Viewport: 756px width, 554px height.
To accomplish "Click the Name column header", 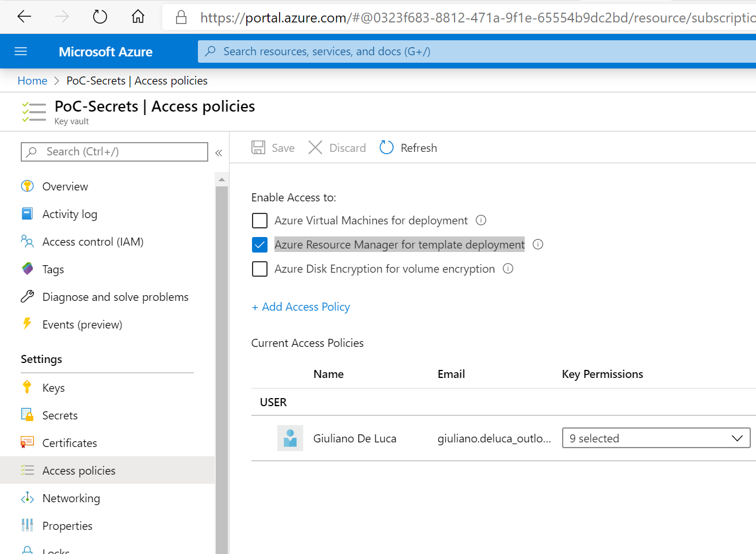I will click(329, 374).
